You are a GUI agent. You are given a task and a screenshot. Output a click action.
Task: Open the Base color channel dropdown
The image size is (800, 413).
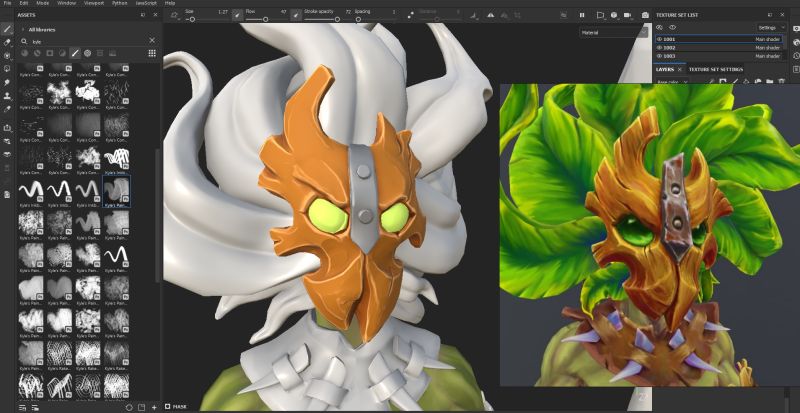click(672, 82)
